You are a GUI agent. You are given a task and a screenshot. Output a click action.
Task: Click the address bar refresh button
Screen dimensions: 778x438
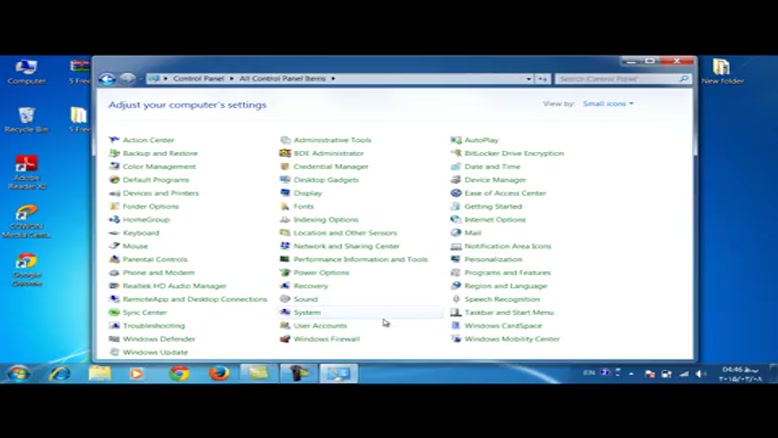[x=543, y=79]
